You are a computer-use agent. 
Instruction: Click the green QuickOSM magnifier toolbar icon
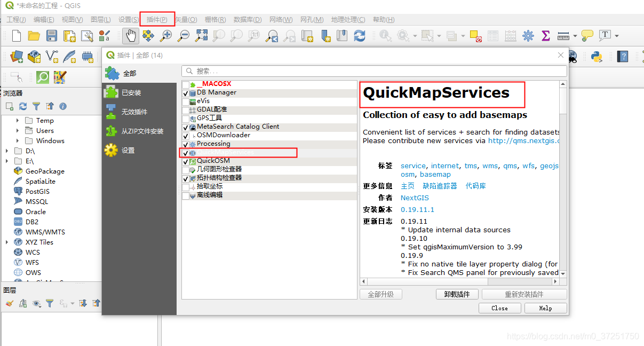tap(43, 77)
